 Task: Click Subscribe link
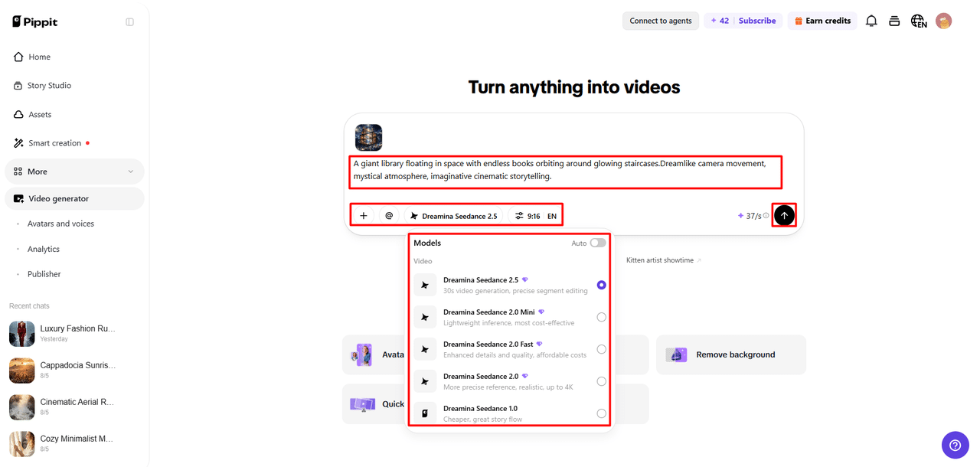pos(757,21)
